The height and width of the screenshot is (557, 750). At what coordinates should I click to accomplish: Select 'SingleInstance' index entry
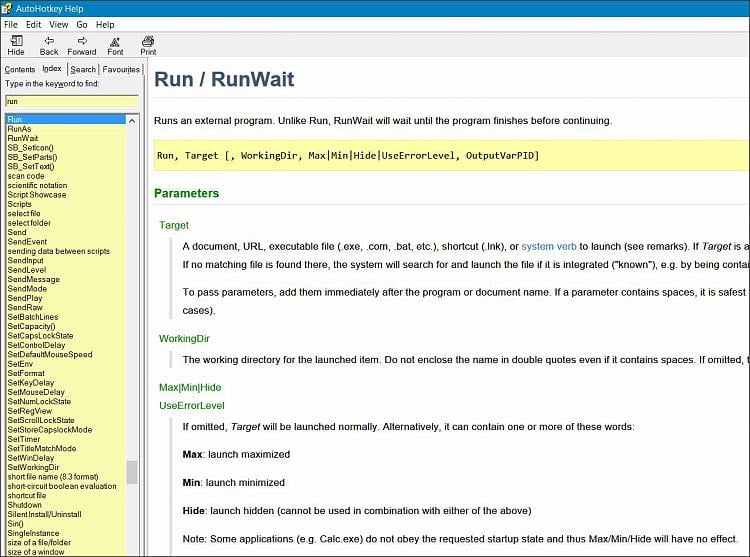pyautogui.click(x=33, y=534)
